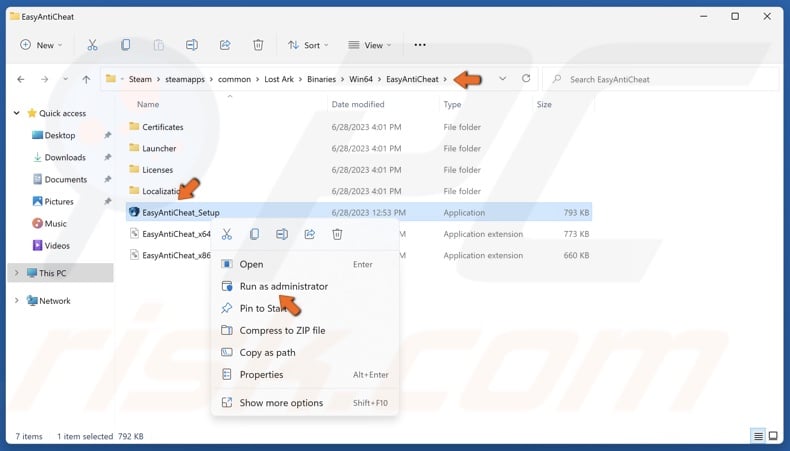The width and height of the screenshot is (790, 451).
Task: Choose Open from the context menu
Action: 305,264
